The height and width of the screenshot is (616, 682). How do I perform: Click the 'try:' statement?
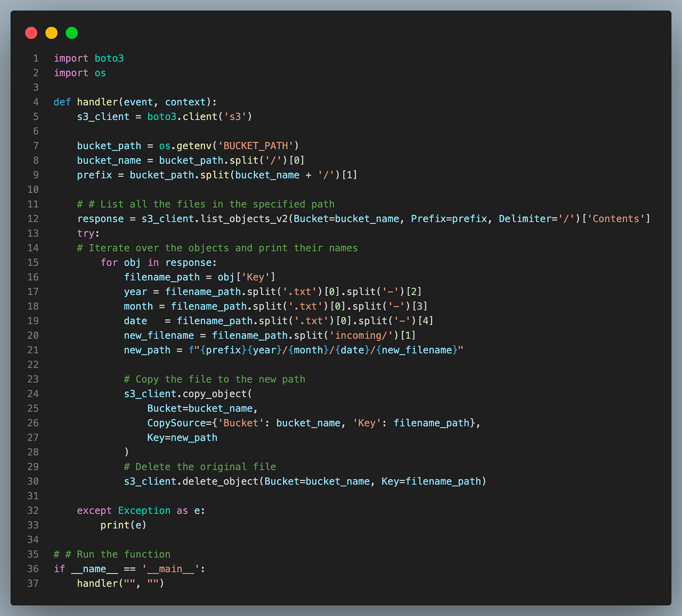point(88,233)
